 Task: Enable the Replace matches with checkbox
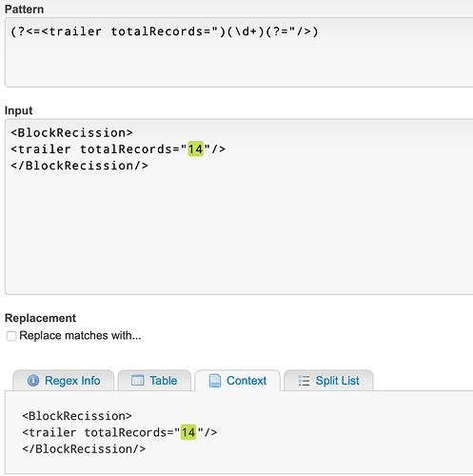coord(11,336)
